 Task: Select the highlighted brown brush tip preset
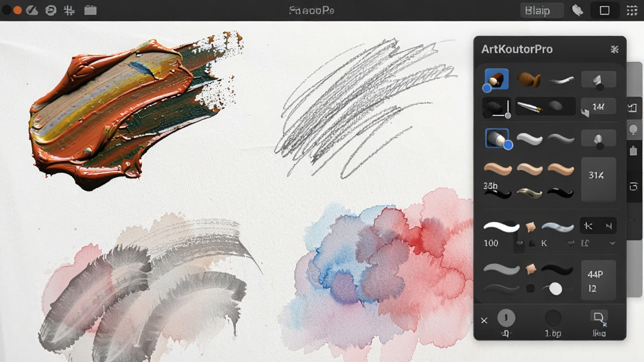tap(497, 79)
